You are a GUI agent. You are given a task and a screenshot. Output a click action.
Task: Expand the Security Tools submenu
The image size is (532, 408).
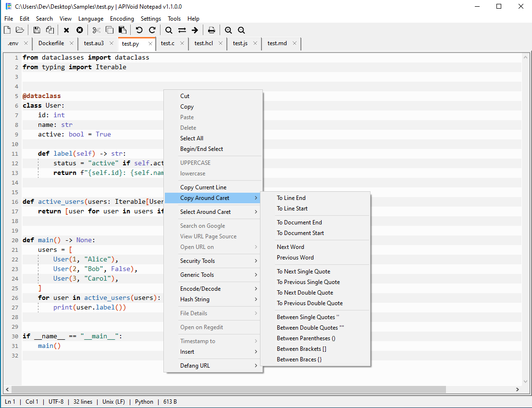click(x=213, y=261)
